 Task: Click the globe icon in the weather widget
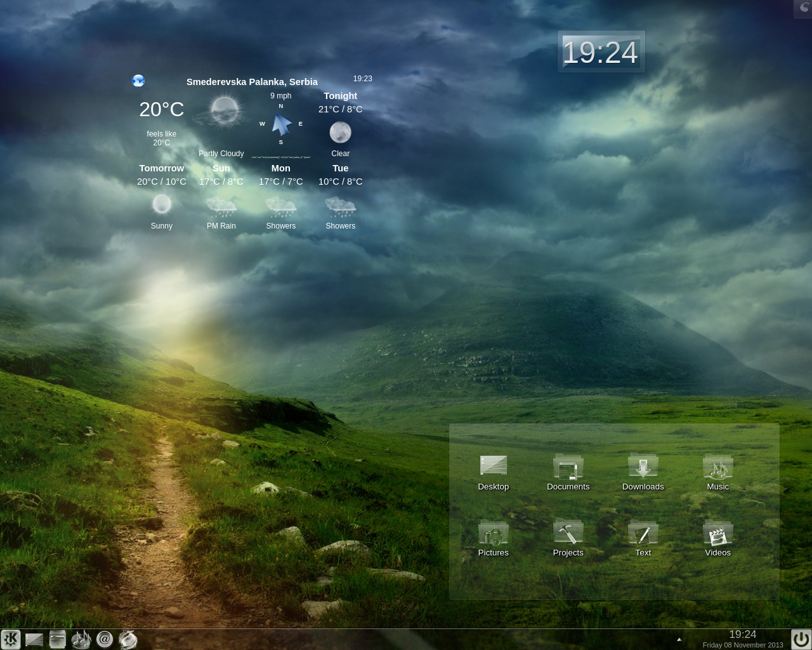click(x=138, y=81)
